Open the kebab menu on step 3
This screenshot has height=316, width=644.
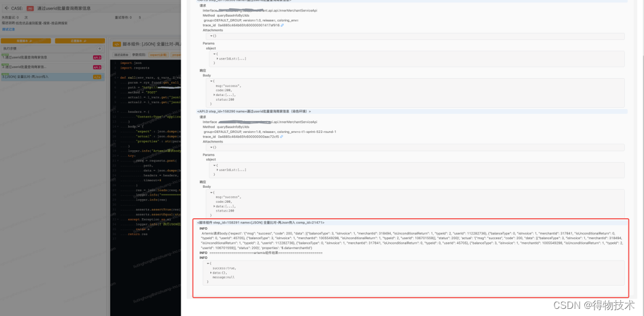pos(103,77)
